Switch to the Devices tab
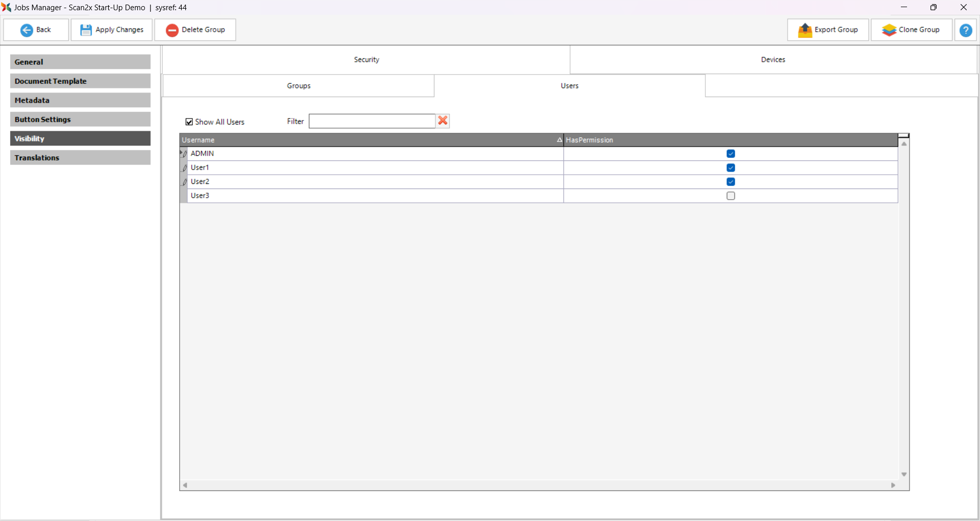The width and height of the screenshot is (980, 521). click(x=773, y=60)
